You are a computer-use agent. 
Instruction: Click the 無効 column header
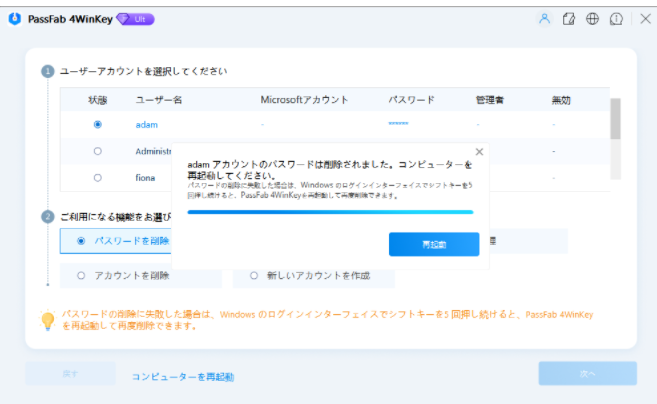coord(561,100)
